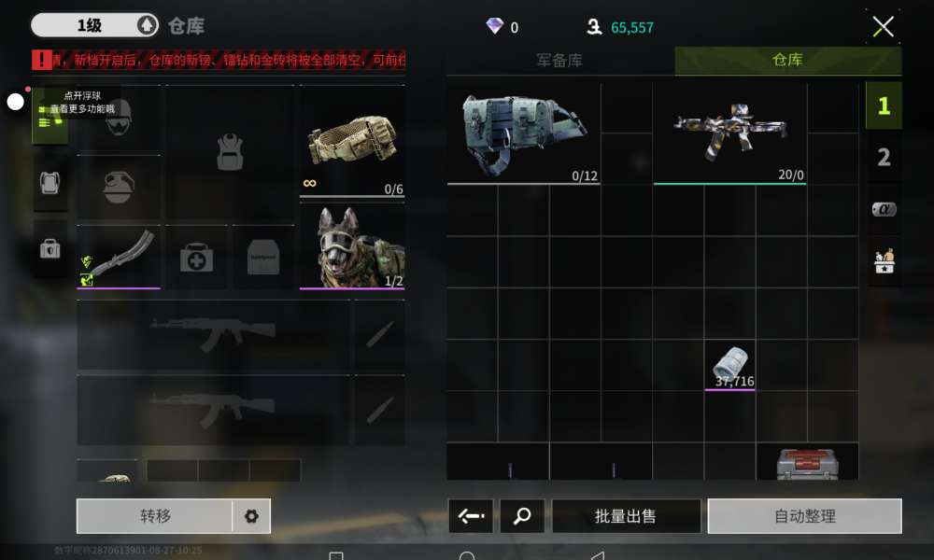Screen dimensions: 934x560
Task: Select the dog companion item slot
Action: pyautogui.click(x=352, y=245)
